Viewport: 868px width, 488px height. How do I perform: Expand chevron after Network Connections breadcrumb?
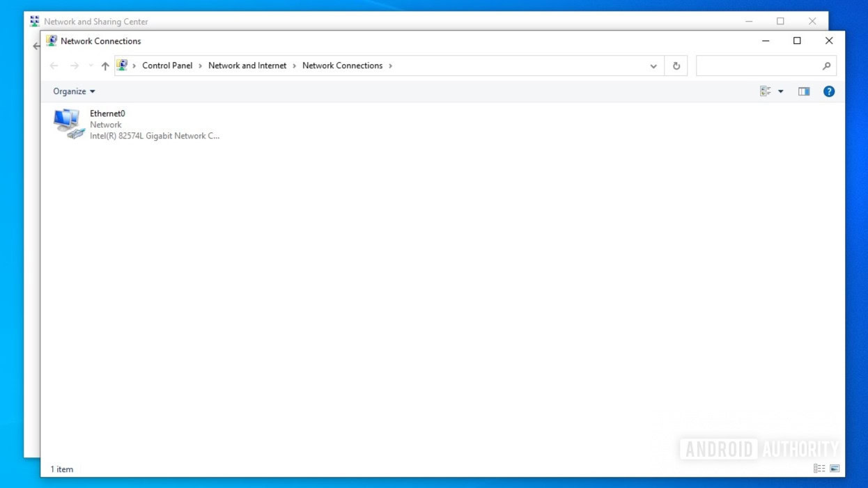tap(391, 65)
